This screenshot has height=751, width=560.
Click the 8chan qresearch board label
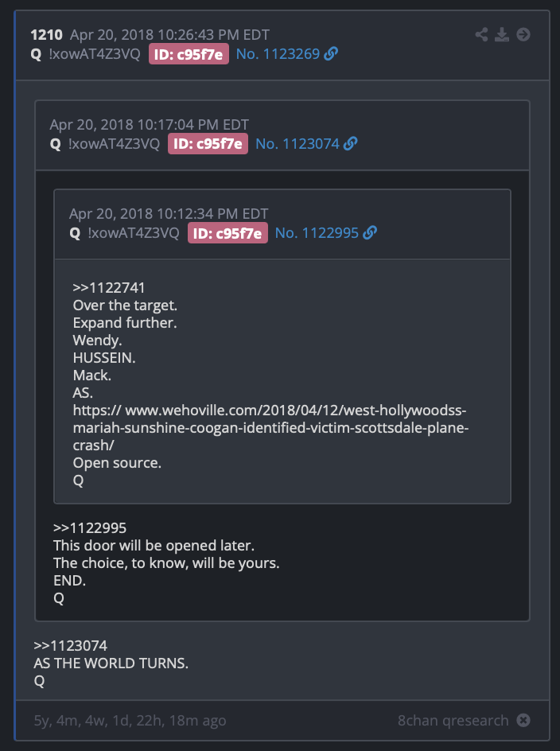[453, 720]
